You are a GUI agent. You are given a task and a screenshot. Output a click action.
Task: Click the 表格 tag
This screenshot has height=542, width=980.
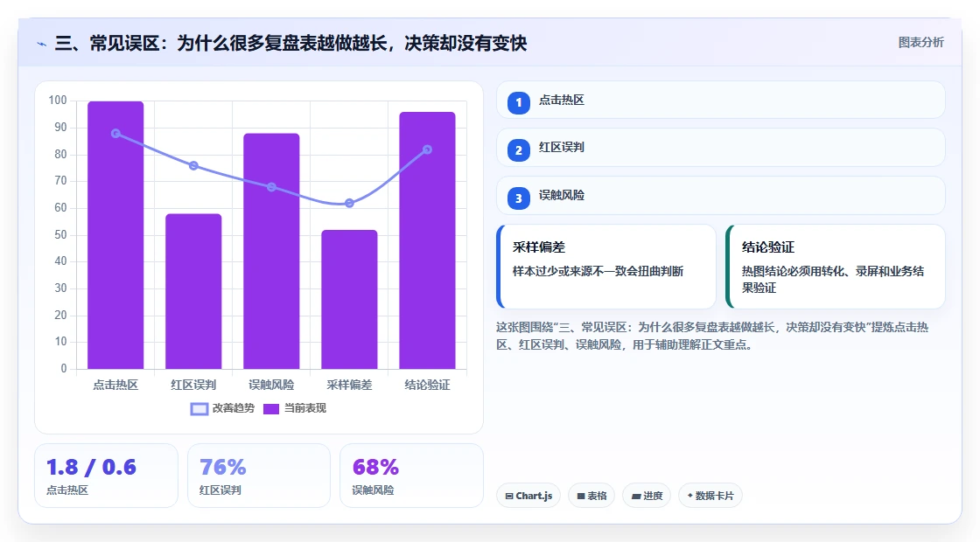[591, 496]
